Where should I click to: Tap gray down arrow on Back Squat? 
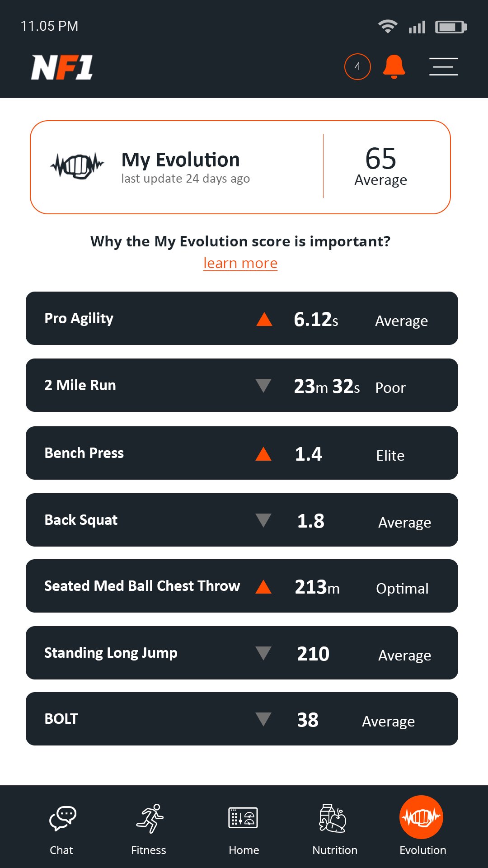[x=263, y=520]
